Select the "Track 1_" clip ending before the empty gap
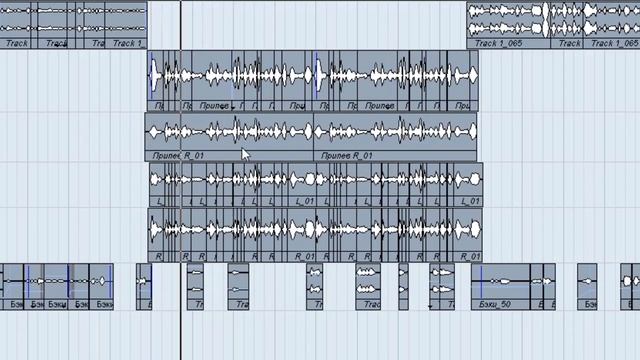640x360 pixels. [x=126, y=24]
